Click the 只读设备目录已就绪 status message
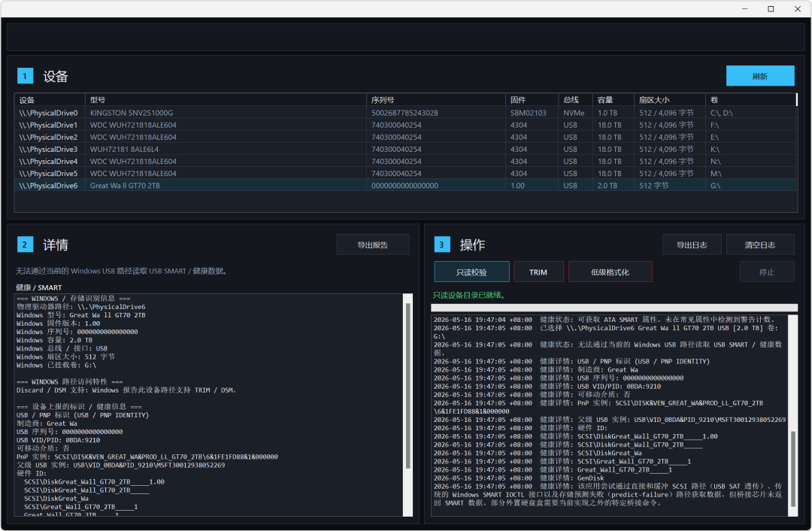 pyautogui.click(x=469, y=295)
